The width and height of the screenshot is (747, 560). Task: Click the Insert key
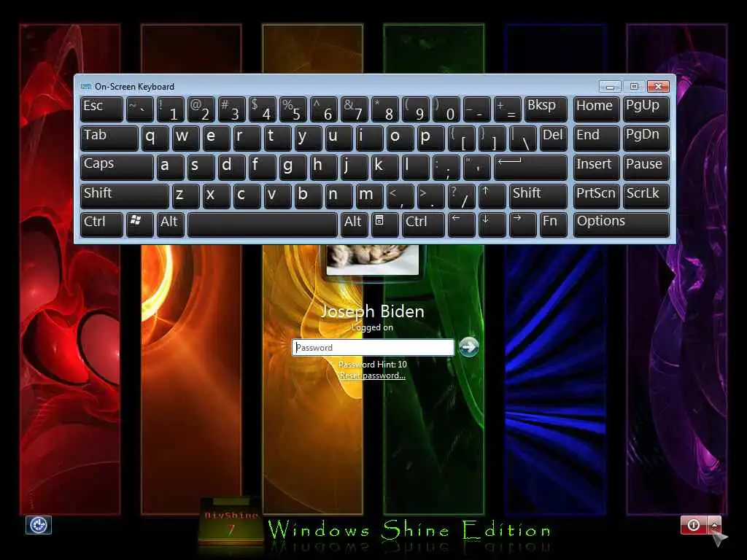(597, 167)
